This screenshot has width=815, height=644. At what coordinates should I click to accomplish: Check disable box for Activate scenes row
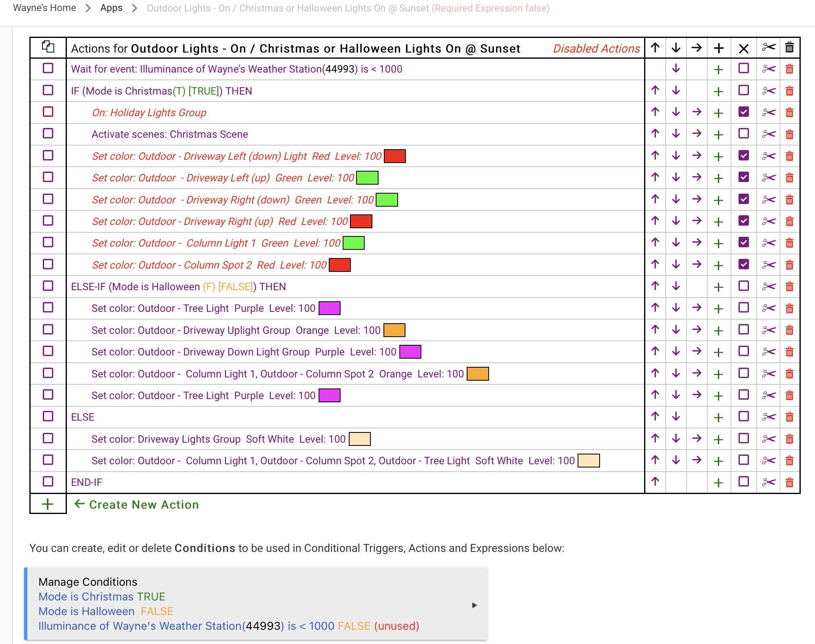point(744,133)
